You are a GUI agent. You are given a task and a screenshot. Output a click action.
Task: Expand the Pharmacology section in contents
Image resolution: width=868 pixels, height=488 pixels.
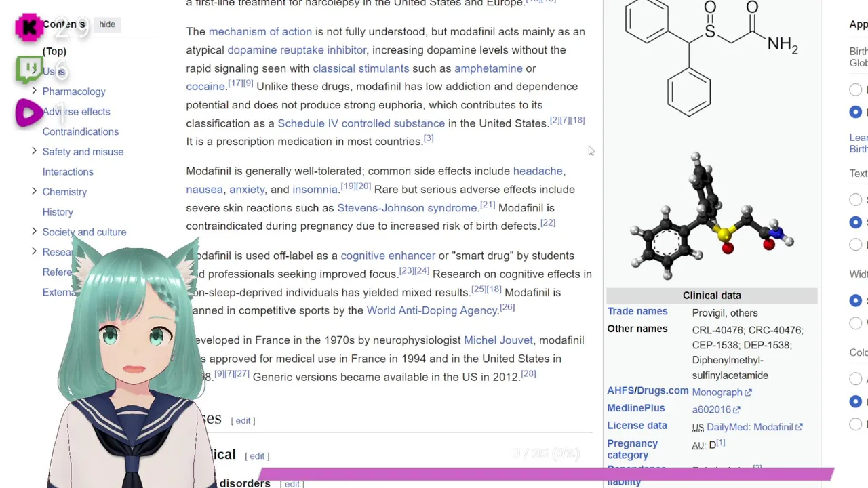pyautogui.click(x=34, y=91)
